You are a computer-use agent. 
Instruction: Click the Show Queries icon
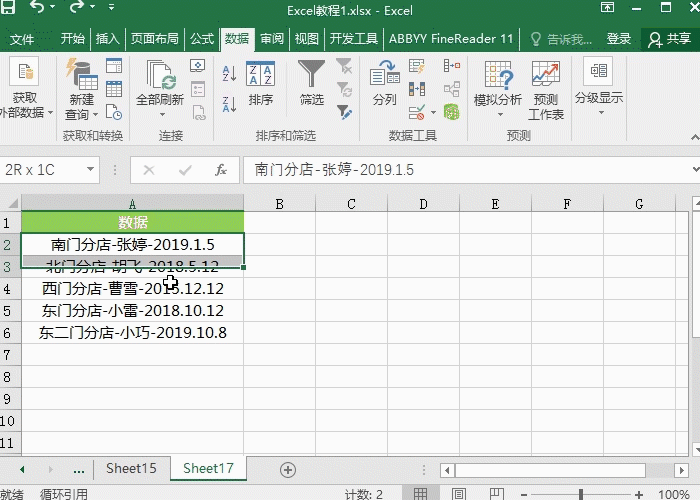point(114,66)
